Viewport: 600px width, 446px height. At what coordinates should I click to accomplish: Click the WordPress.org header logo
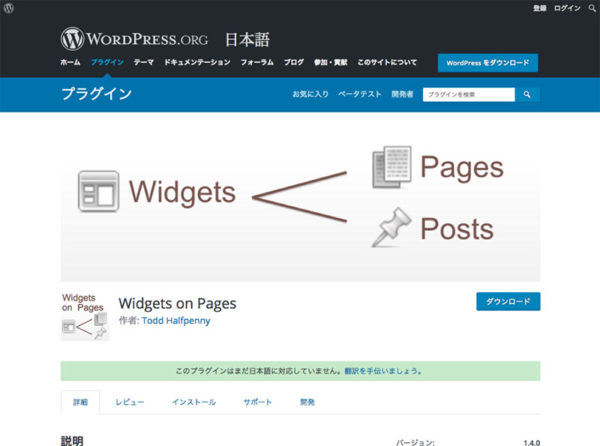pyautogui.click(x=134, y=39)
